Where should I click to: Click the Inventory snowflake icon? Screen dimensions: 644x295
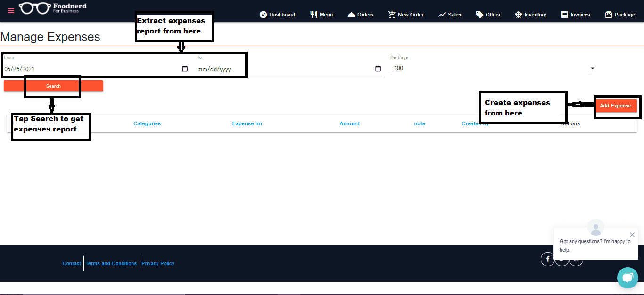coord(519,15)
